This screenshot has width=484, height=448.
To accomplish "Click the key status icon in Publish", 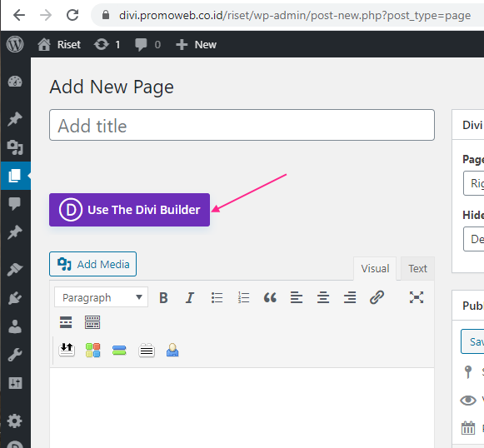I will tap(468, 371).
